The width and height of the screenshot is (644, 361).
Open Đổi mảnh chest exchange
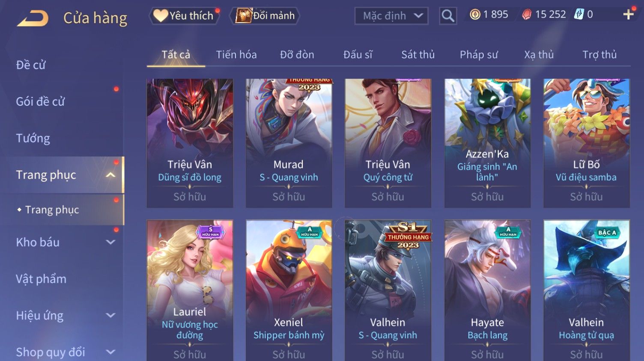(x=265, y=16)
